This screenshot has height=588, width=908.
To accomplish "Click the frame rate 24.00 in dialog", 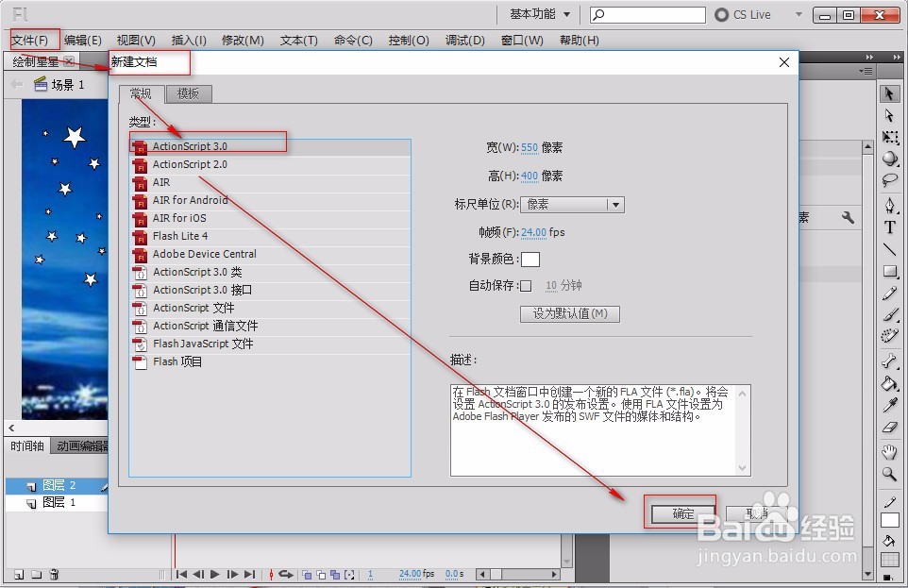I will pos(533,232).
